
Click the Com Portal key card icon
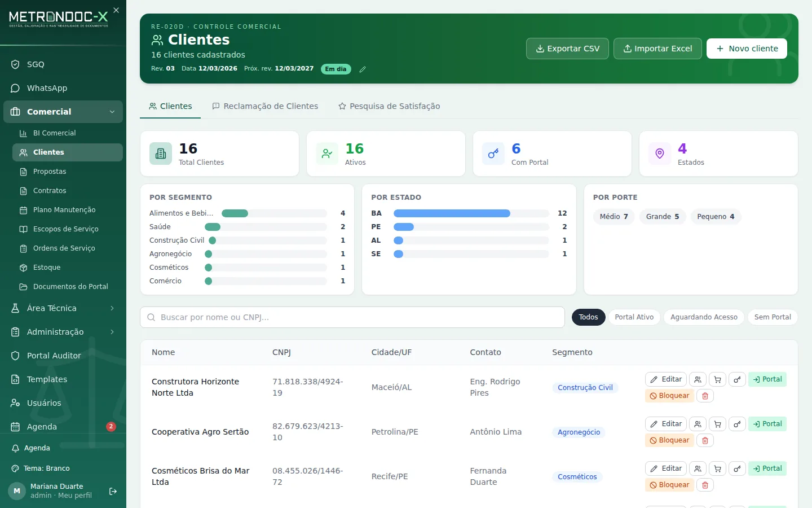coord(493,154)
